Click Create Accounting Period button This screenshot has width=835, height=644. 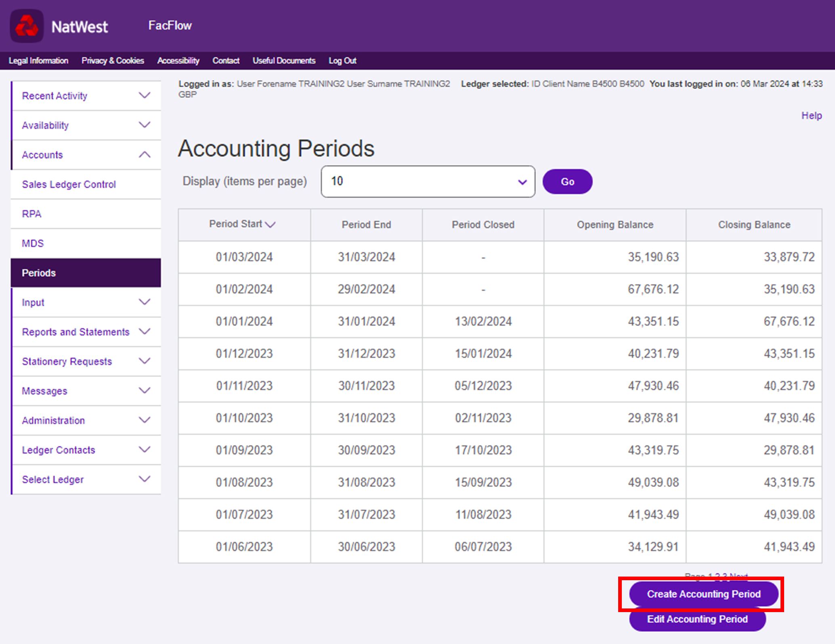[x=703, y=594]
